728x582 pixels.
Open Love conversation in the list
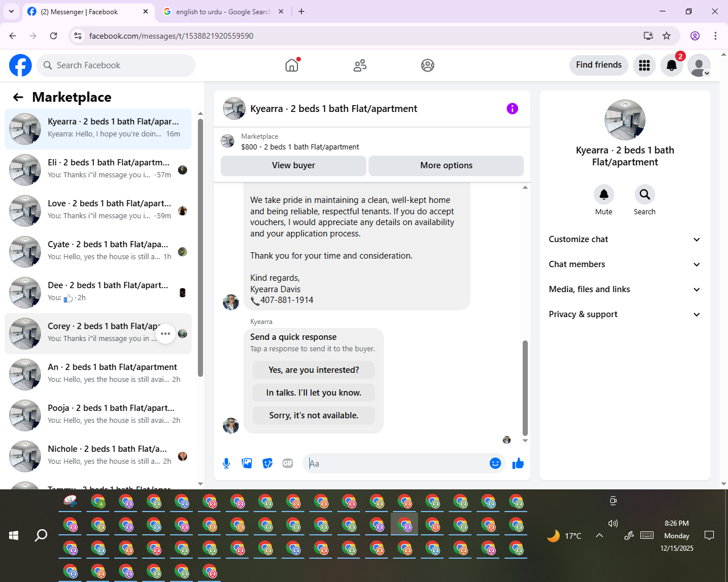click(x=98, y=211)
